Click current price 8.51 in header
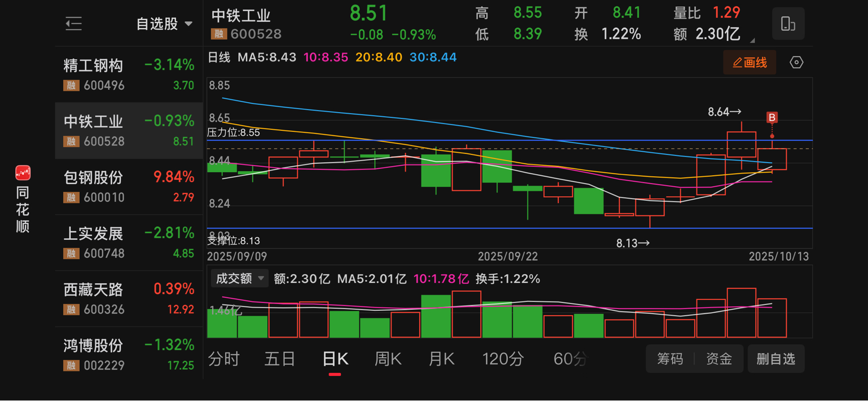The image size is (868, 401). 369,14
